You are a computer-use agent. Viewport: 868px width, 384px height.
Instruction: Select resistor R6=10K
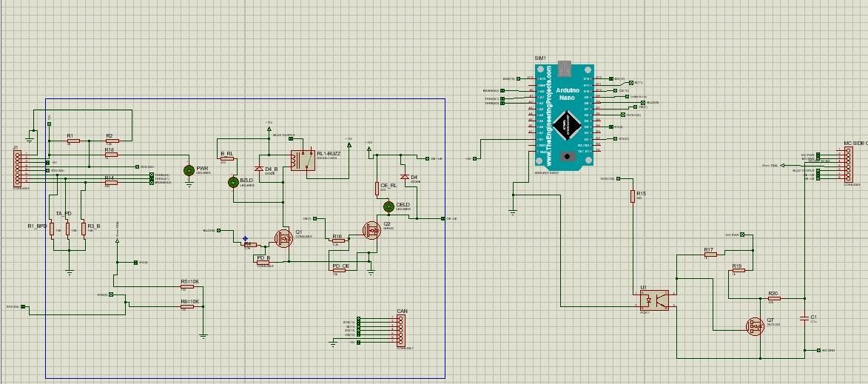pyautogui.click(x=187, y=306)
